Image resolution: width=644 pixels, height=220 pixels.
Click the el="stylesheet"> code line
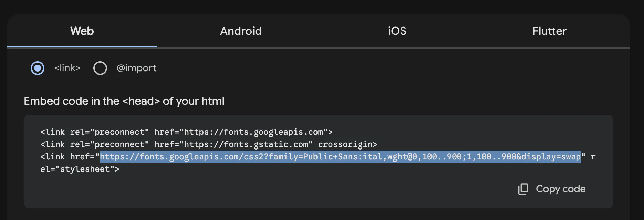coord(80,169)
